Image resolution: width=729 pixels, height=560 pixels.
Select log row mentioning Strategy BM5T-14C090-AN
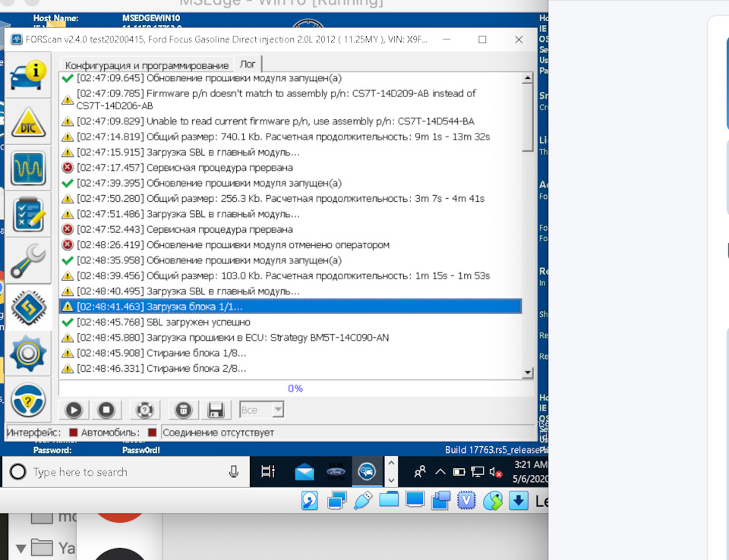pyautogui.click(x=291, y=338)
